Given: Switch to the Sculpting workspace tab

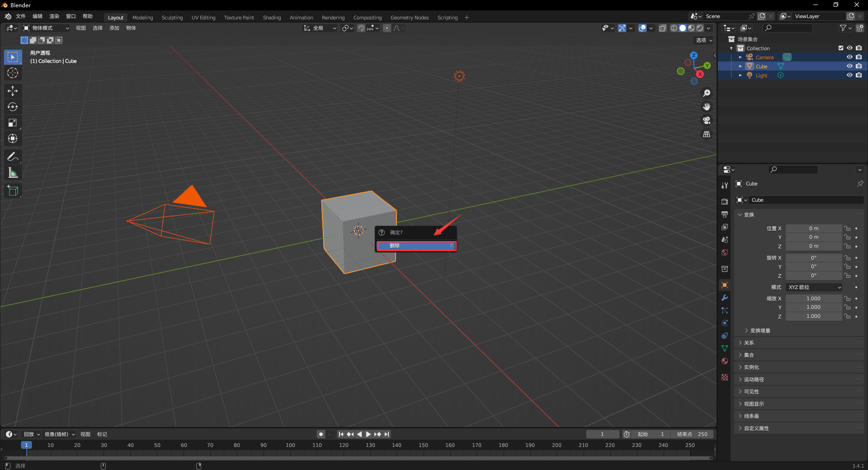Looking at the screenshot, I should tap(172, 18).
